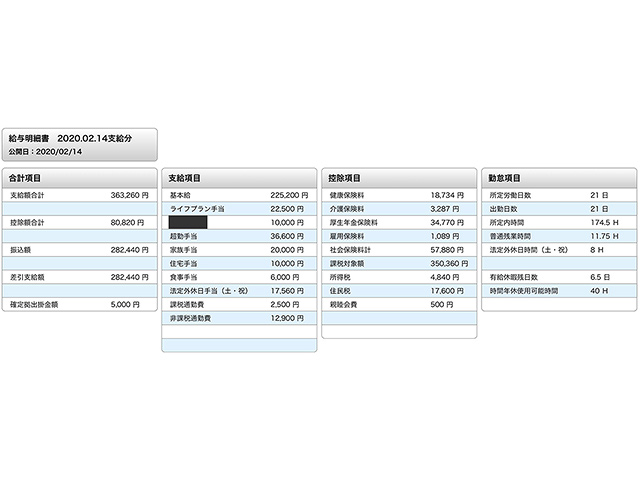Open the 控除項目 panel header
The height and width of the screenshot is (480, 640).
[345, 177]
